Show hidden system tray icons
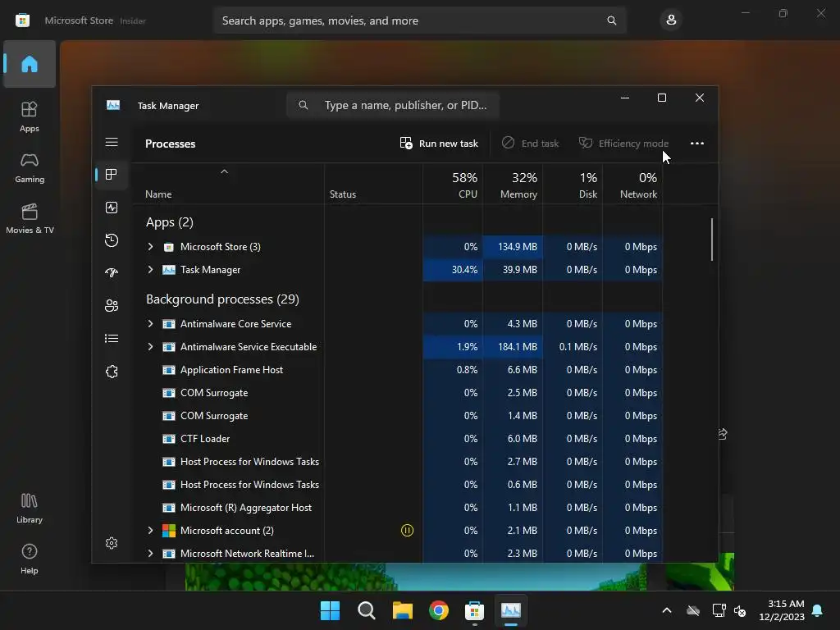This screenshot has width=840, height=630. 667,610
